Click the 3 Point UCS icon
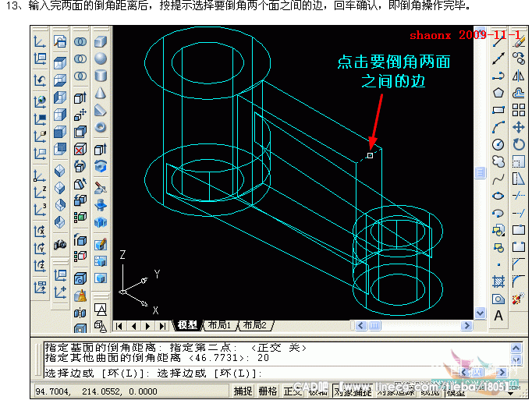The height and width of the screenshot is (400, 532). click(x=40, y=209)
